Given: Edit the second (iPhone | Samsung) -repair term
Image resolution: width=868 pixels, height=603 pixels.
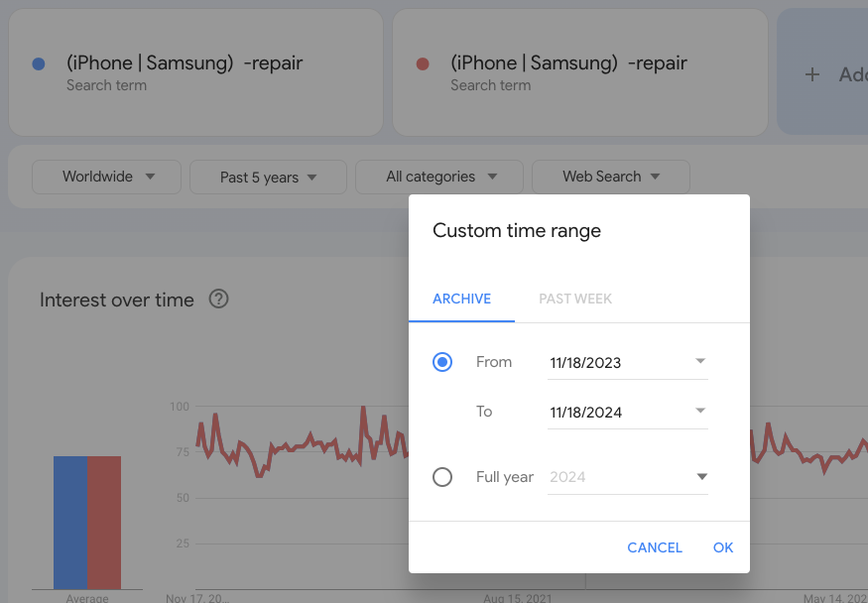Looking at the screenshot, I should coord(568,63).
